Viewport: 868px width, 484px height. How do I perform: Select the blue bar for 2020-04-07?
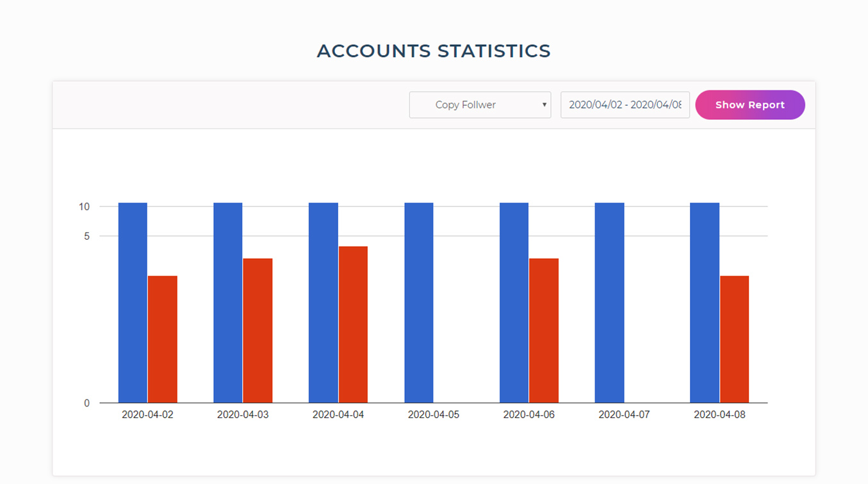tap(609, 301)
